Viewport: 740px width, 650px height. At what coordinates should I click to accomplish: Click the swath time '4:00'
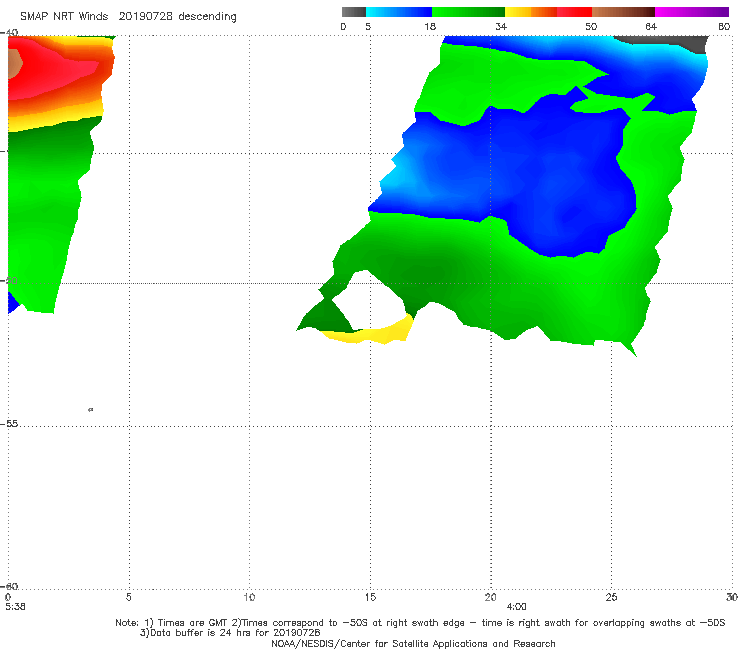[x=516, y=607]
